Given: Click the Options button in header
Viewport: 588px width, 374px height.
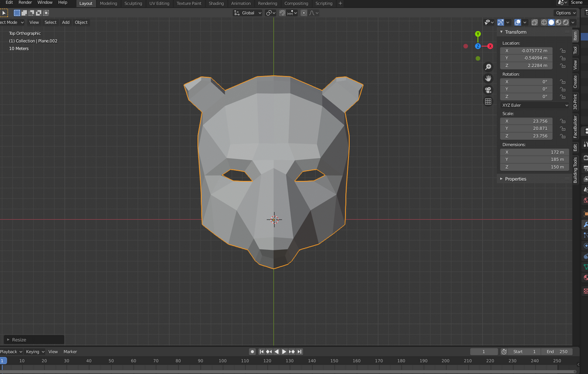Looking at the screenshot, I should pyautogui.click(x=565, y=13).
